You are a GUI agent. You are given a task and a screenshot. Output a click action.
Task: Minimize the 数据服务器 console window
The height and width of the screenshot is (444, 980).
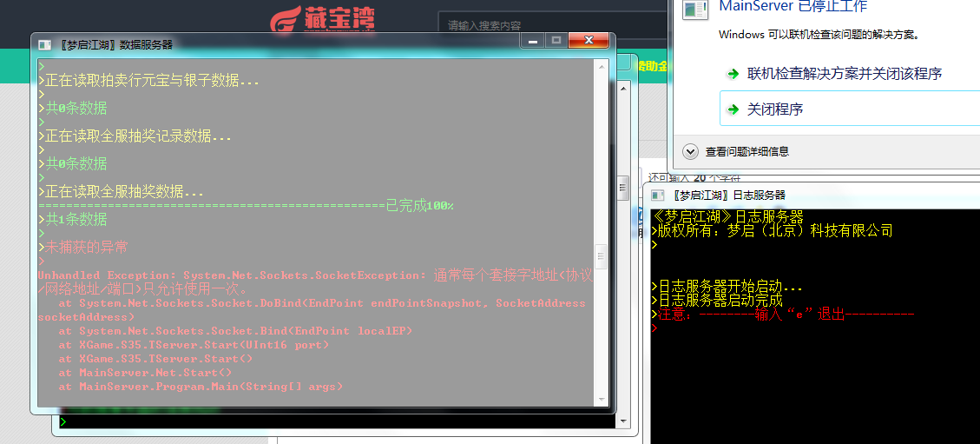click(532, 42)
